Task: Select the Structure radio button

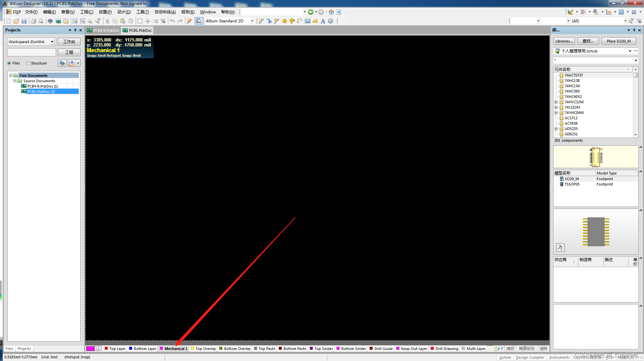Action: coord(28,63)
